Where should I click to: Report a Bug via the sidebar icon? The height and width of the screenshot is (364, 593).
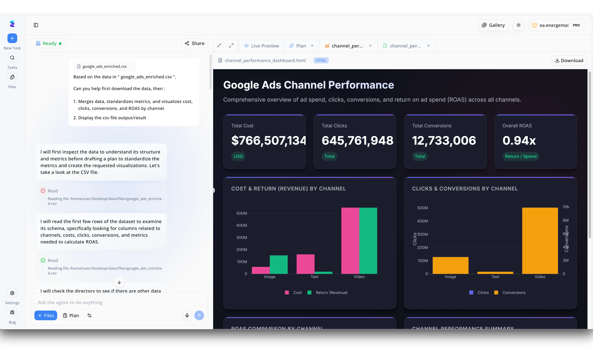point(12,312)
